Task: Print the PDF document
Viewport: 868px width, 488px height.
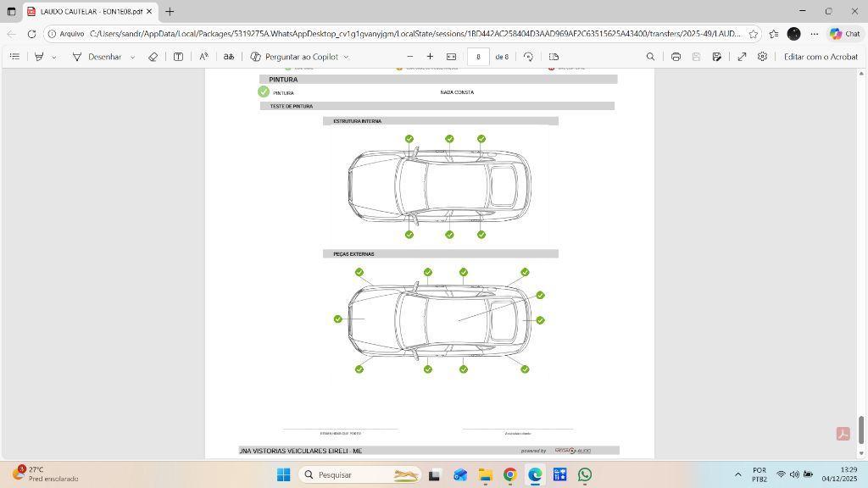Action: tap(676, 57)
